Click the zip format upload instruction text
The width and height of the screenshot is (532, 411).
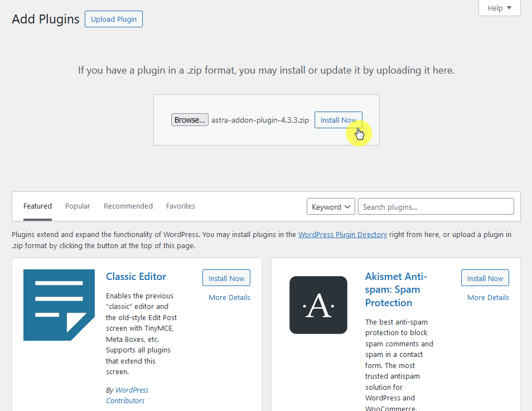pos(267,70)
